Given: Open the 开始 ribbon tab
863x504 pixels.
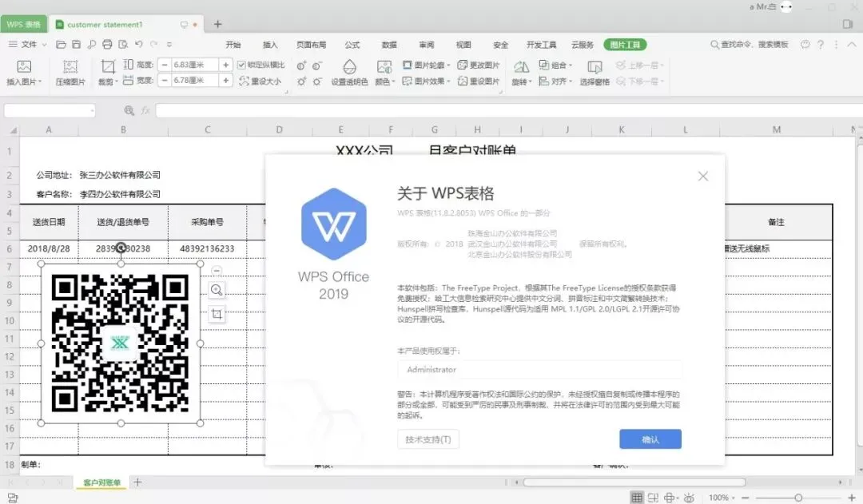Looking at the screenshot, I should pyautogui.click(x=233, y=45).
